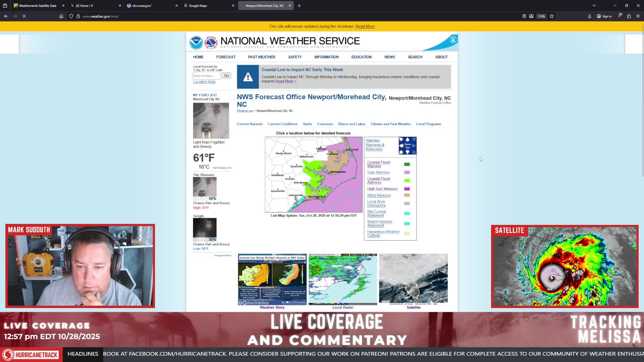
Task: Toggle Reader View icon in address bar
Action: coord(524,16)
